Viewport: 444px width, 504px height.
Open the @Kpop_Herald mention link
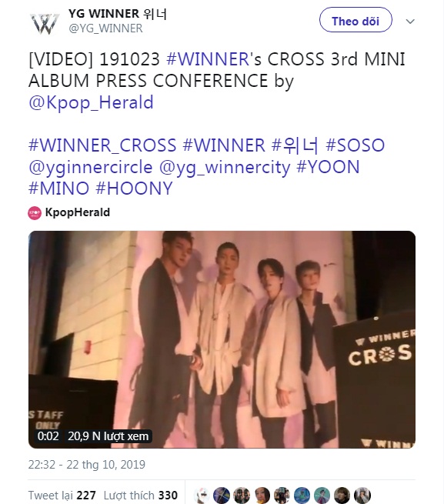point(91,102)
